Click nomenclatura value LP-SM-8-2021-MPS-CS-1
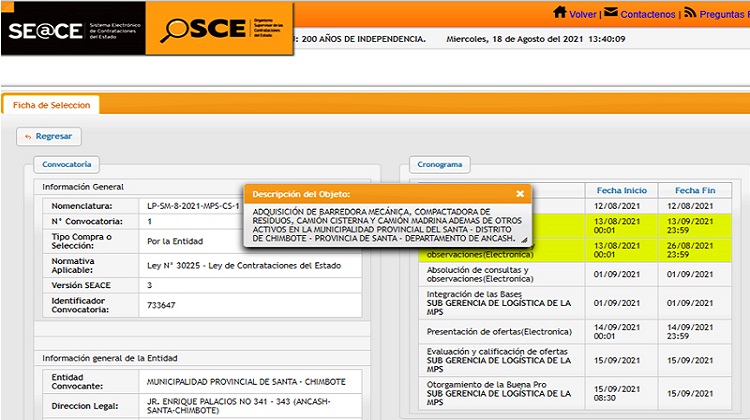Screen dimensions: 750x420 [193, 206]
